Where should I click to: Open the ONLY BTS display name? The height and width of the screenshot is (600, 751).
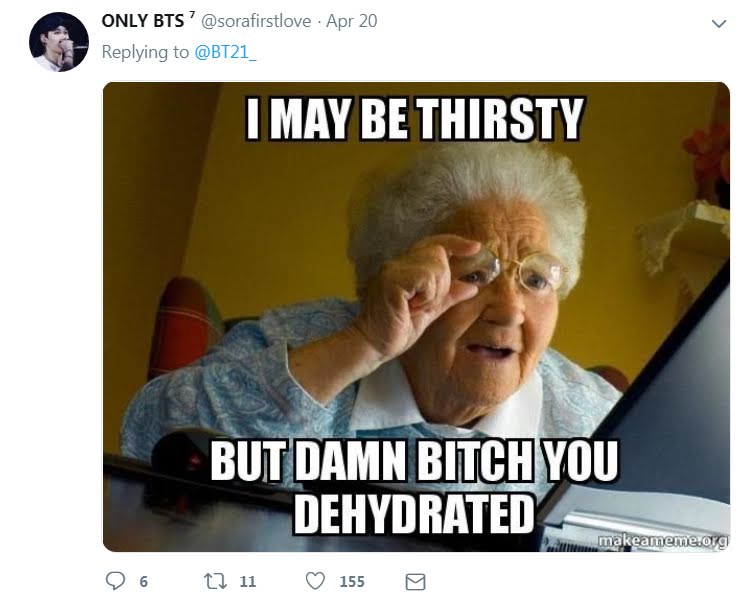tap(142, 21)
